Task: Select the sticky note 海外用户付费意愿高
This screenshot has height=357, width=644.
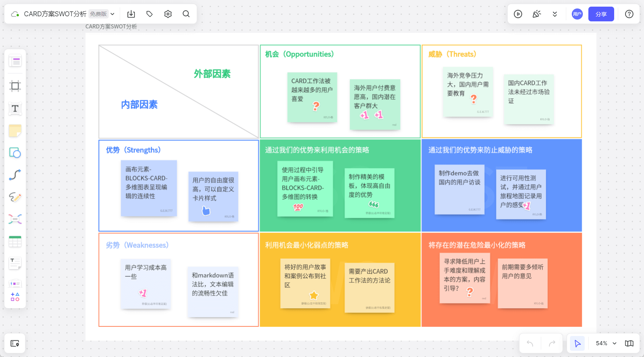Action: (375, 104)
